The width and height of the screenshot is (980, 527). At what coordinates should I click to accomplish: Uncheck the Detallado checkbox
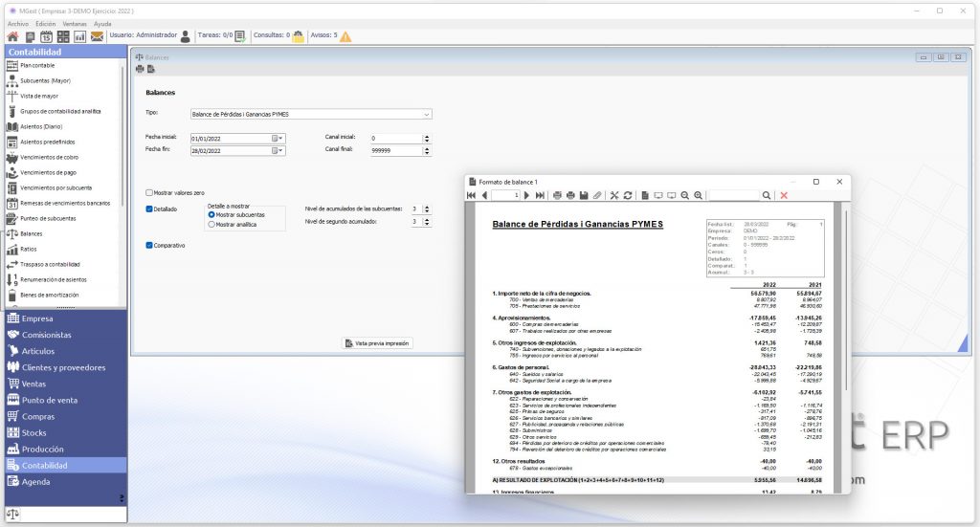point(149,209)
